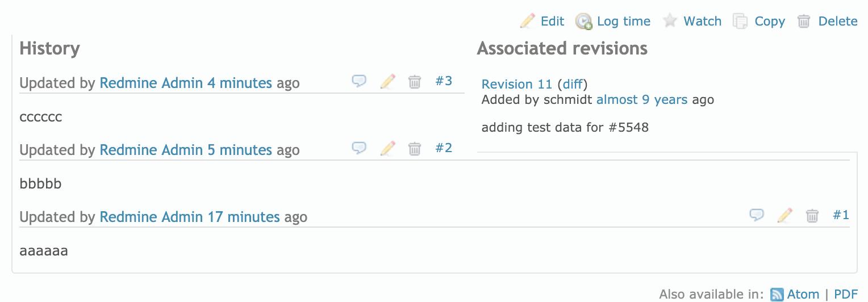Copy this issue

tap(759, 21)
